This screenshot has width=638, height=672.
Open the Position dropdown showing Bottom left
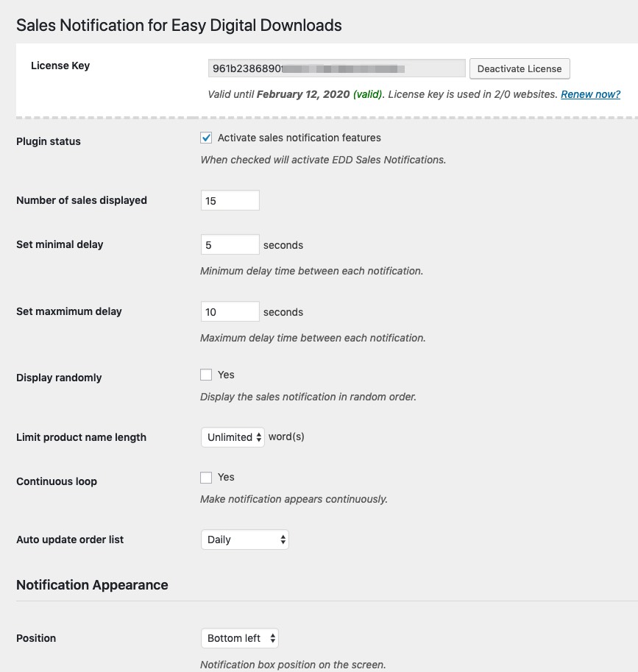point(239,638)
